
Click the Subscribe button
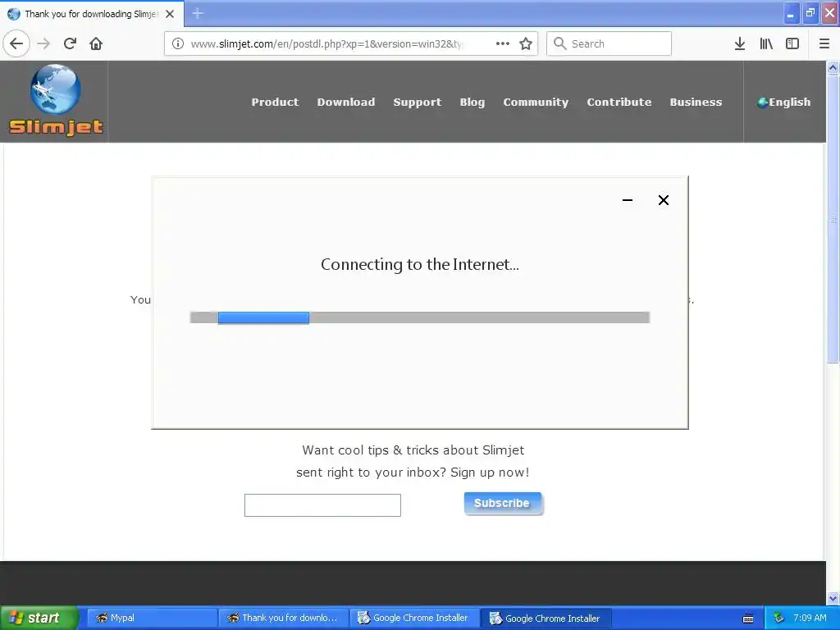point(503,503)
